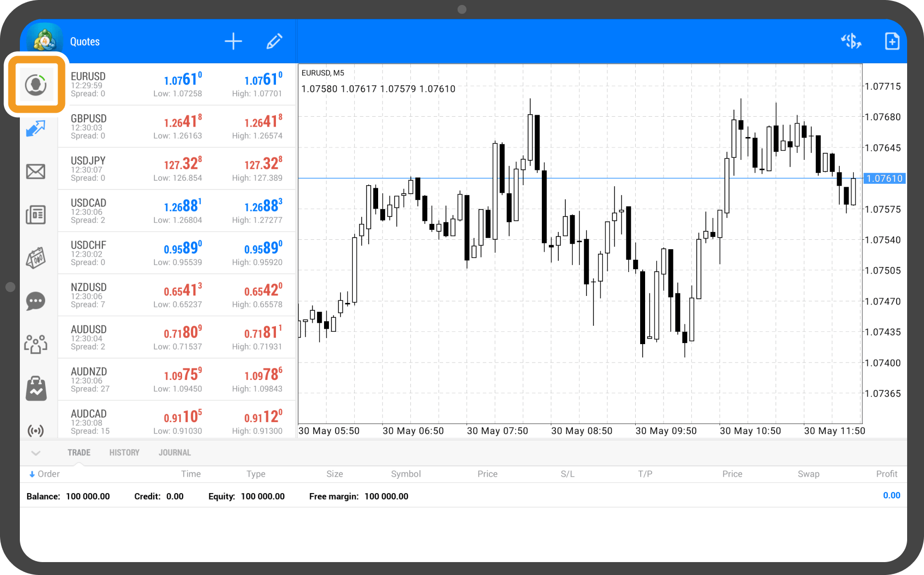Open the Chat bubble icon
The width and height of the screenshot is (924, 575).
pyautogui.click(x=36, y=301)
